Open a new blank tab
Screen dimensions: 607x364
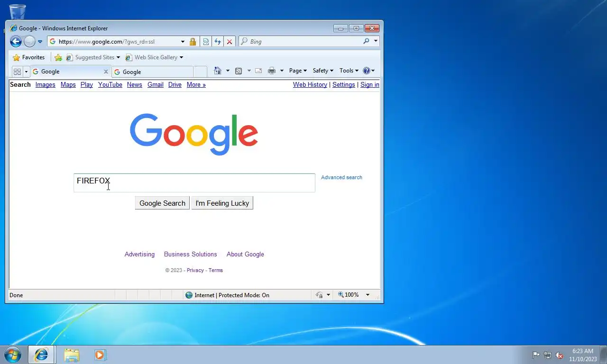coord(200,72)
